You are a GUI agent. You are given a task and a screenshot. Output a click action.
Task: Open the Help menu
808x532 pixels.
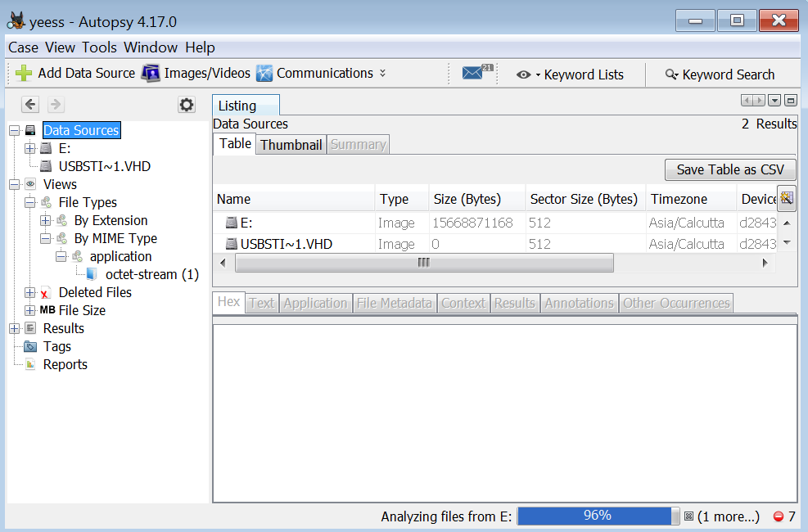[200, 47]
